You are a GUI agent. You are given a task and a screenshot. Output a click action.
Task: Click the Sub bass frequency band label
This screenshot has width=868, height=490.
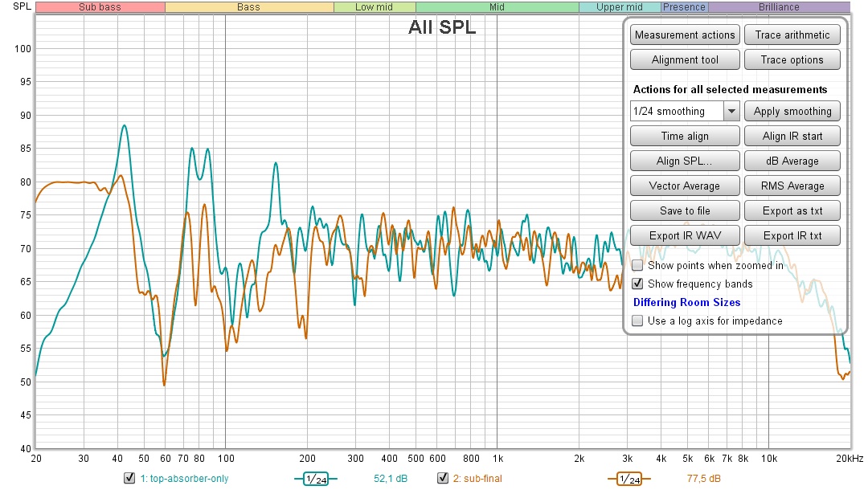[x=100, y=7]
